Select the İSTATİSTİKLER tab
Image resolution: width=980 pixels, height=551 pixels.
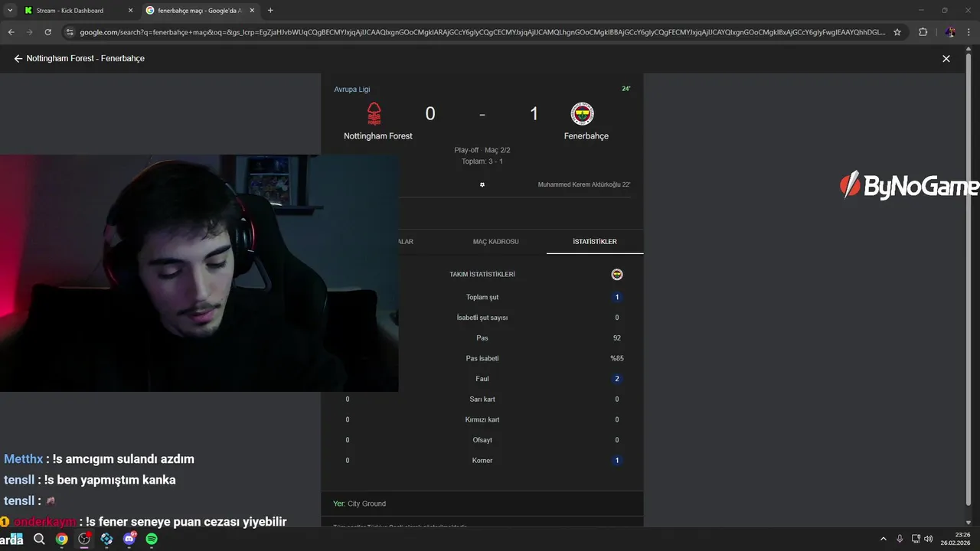(x=595, y=242)
